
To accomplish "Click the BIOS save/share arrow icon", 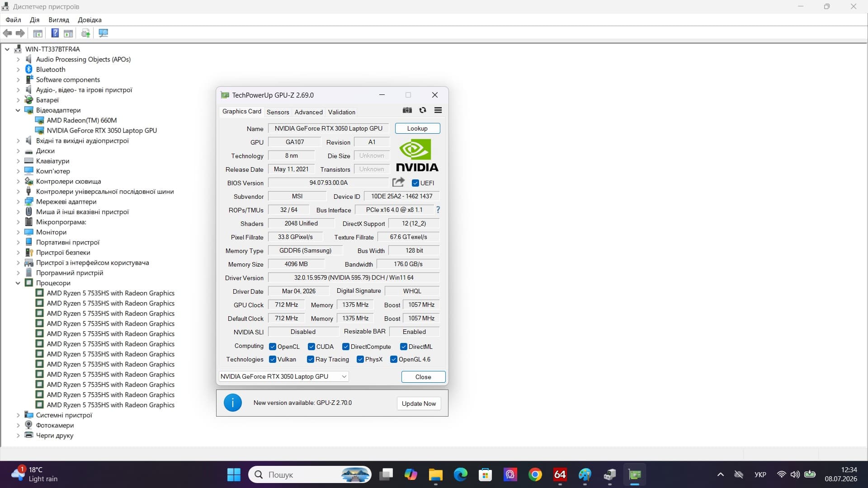I will [x=398, y=182].
